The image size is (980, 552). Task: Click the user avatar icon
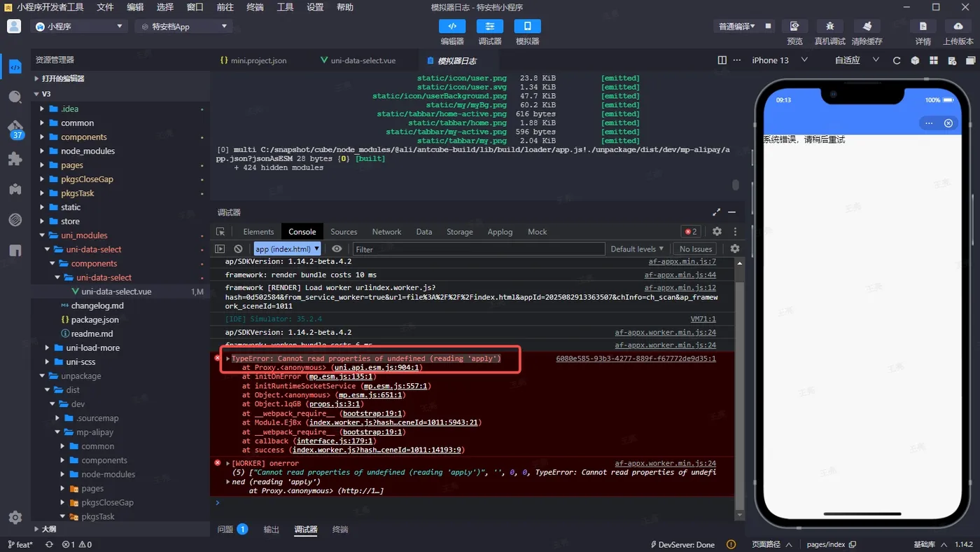tap(14, 26)
